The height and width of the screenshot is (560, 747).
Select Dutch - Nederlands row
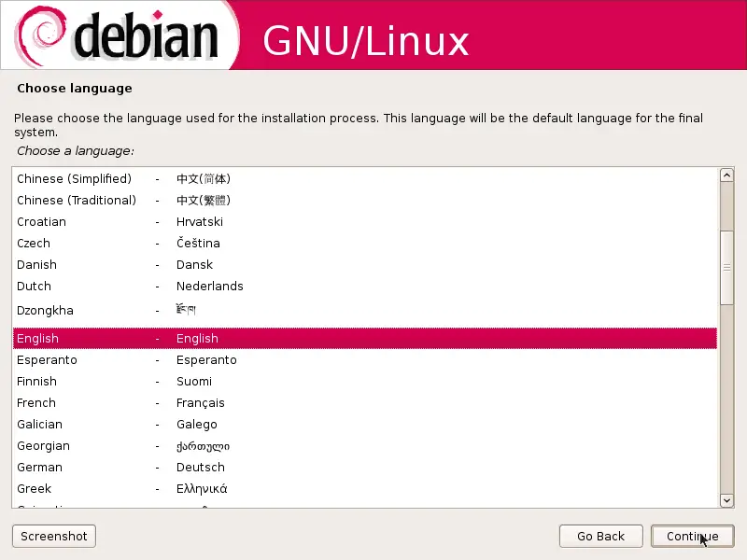365,286
